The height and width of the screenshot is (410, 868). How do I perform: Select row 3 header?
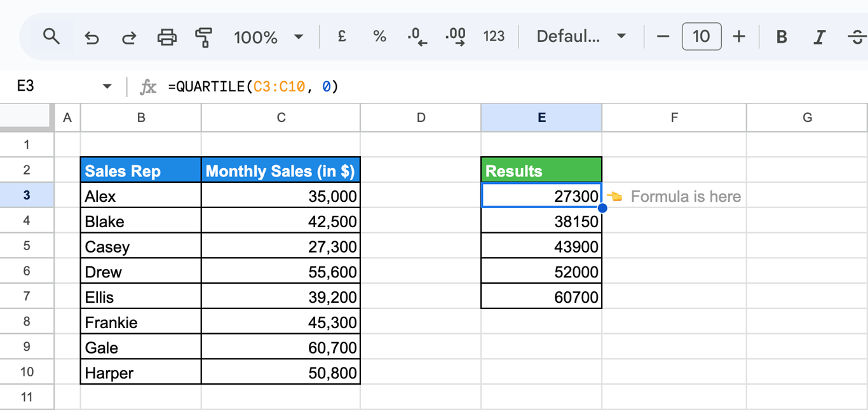[27, 195]
